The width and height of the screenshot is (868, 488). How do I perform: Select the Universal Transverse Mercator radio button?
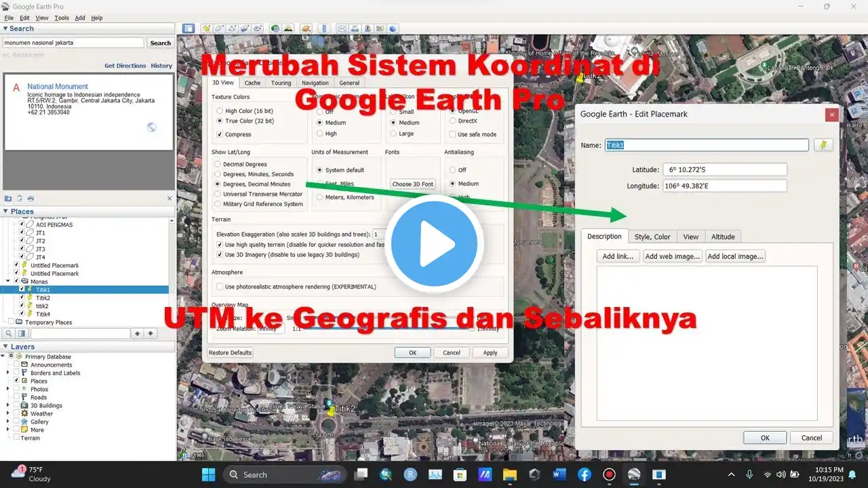pyautogui.click(x=218, y=194)
